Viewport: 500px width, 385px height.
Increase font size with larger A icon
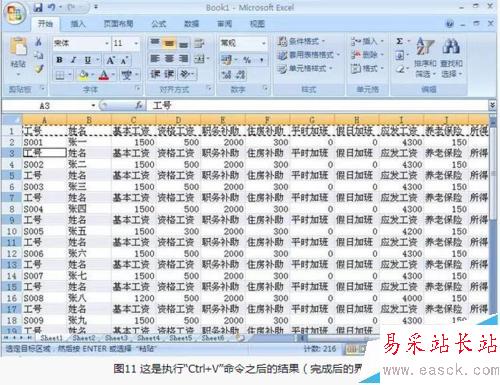111,60
